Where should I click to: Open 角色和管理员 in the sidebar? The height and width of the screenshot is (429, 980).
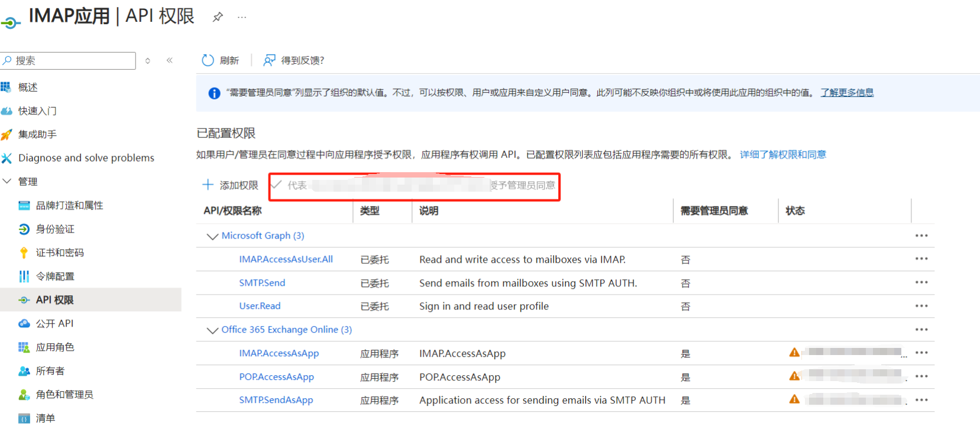click(64, 395)
